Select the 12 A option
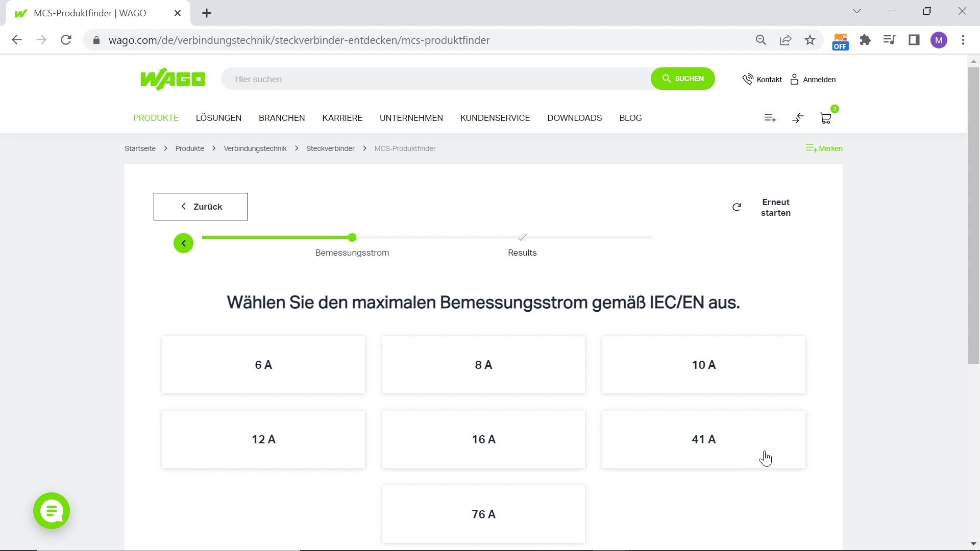 coord(263,439)
